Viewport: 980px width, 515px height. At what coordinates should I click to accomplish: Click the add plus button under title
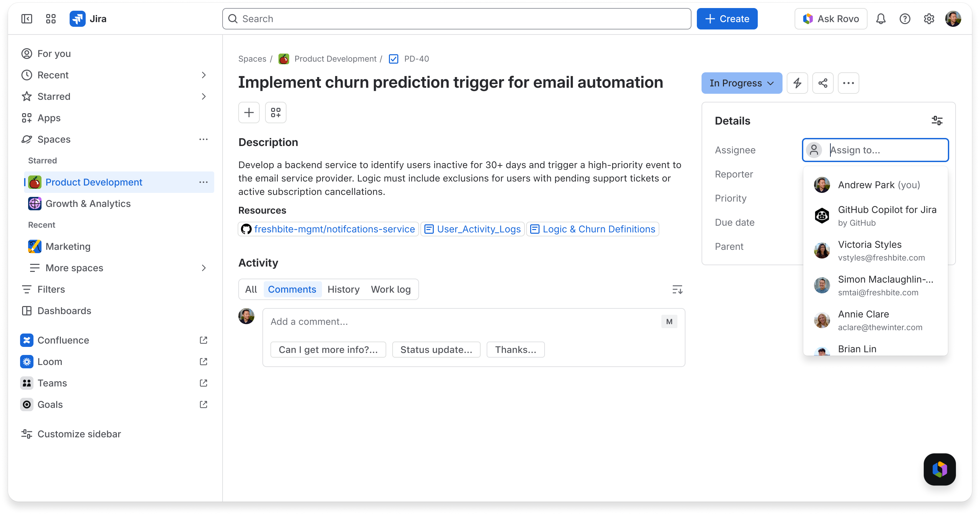pyautogui.click(x=249, y=112)
